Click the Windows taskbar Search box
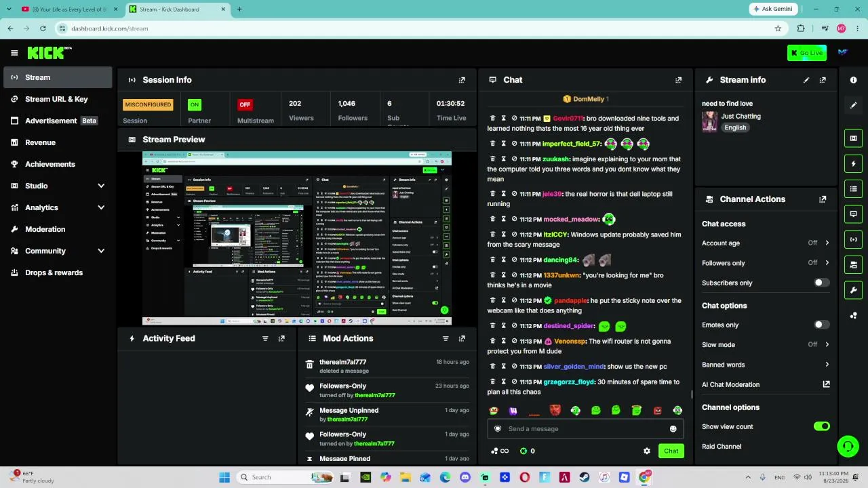This screenshot has width=868, height=488. [x=285, y=477]
